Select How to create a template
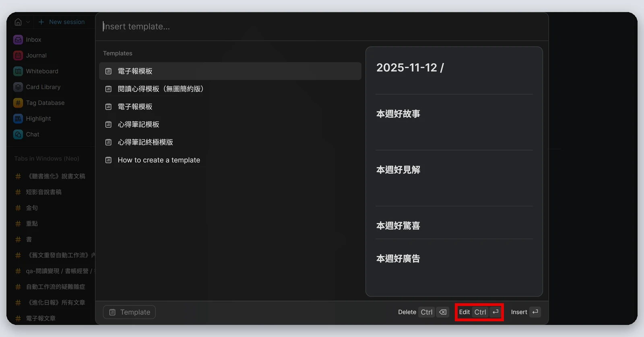Image resolution: width=644 pixels, height=337 pixels. point(230,160)
